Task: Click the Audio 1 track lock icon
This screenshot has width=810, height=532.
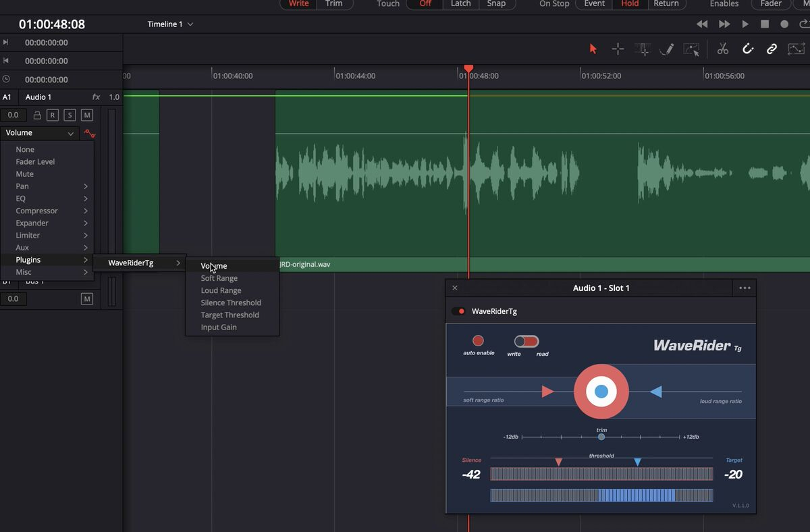Action: click(x=37, y=115)
